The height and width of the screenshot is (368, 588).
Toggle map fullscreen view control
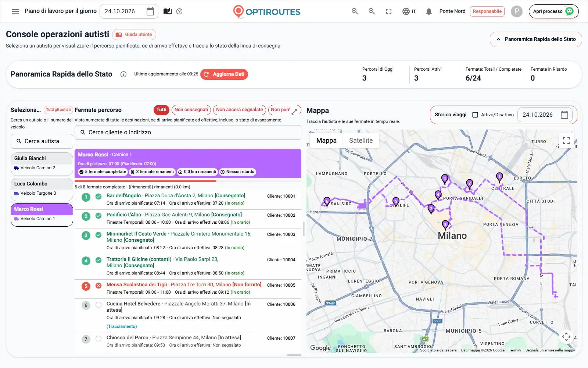click(566, 141)
